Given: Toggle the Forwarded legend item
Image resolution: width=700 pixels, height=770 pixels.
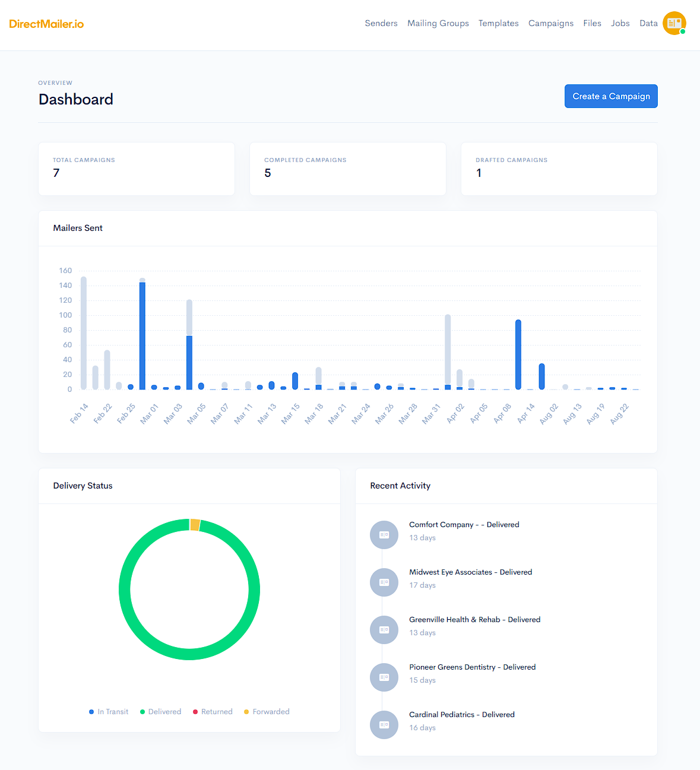Looking at the screenshot, I should [266, 711].
